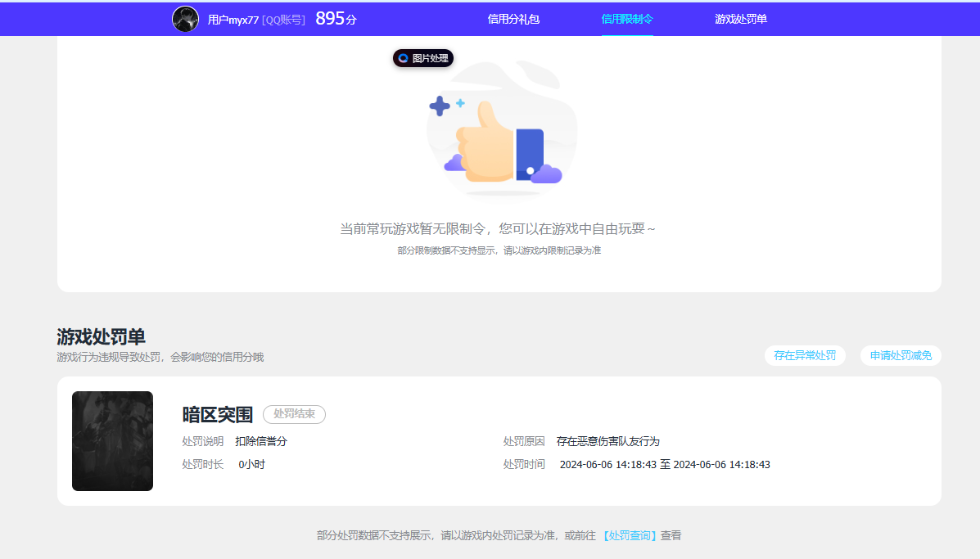This screenshot has width=980, height=559.
Task: Click the 存在恶意伤害队友行为 reason text
Action: [x=608, y=442]
